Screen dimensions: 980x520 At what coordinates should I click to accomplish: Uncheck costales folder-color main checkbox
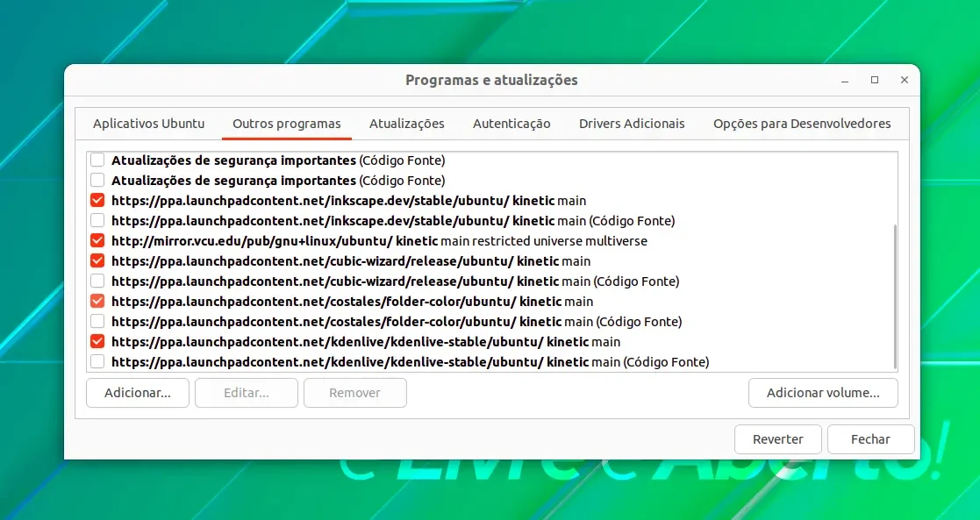pyautogui.click(x=97, y=302)
